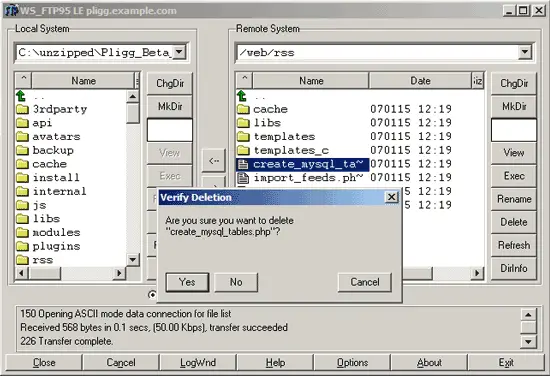Click No in Verify Deletion dialog
Screen dimensions: 550x376
point(236,282)
